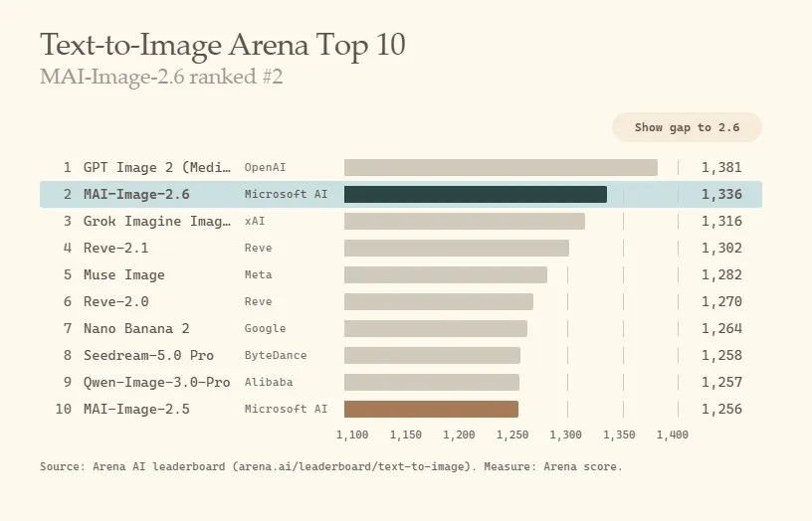
Task: Click the 1,150 axis tick label
Action: 406,435
